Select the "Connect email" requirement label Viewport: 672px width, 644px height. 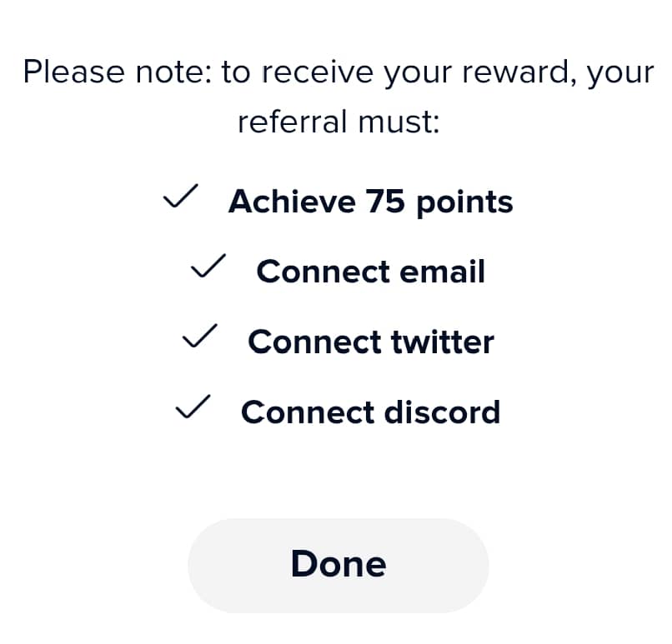pyautogui.click(x=370, y=272)
